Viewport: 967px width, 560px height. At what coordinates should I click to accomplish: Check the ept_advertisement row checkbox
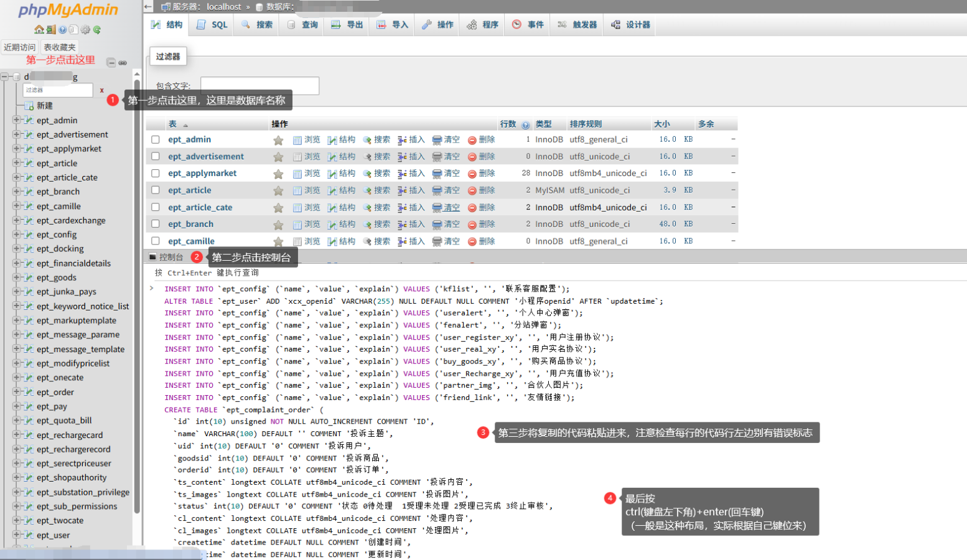coord(156,157)
